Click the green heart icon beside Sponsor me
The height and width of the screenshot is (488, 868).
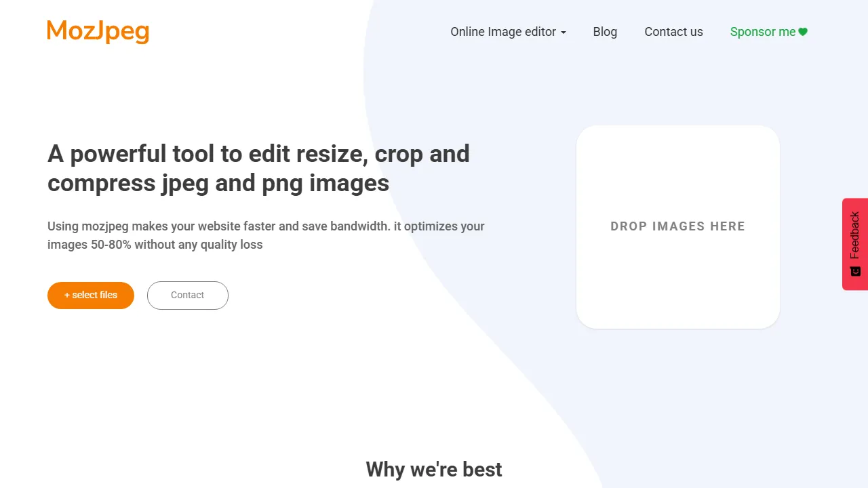802,31
